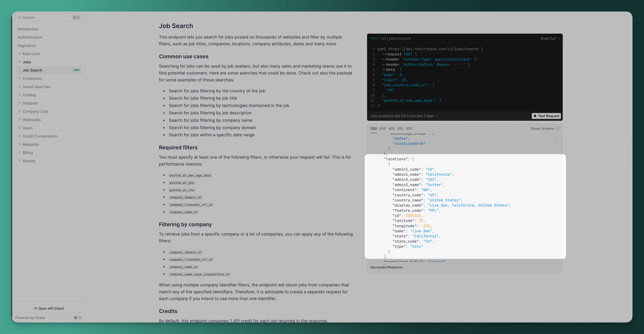Open the Shell Curl language dropdown
The height and width of the screenshot is (334, 644).
coord(550,38)
